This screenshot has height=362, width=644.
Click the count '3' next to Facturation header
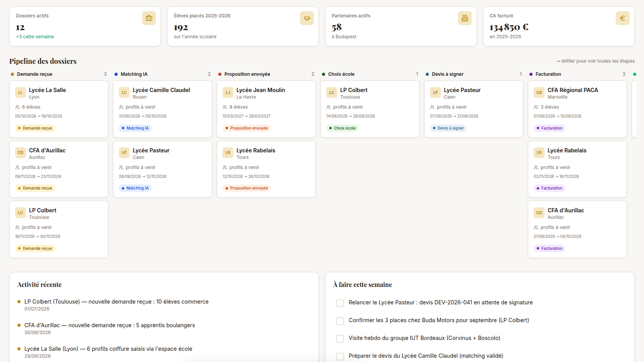(624, 74)
